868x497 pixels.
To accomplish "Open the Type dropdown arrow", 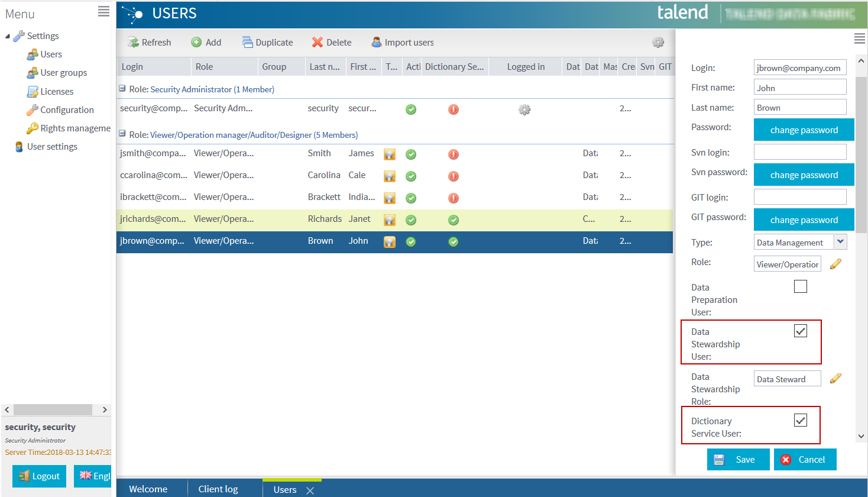I will pos(840,241).
